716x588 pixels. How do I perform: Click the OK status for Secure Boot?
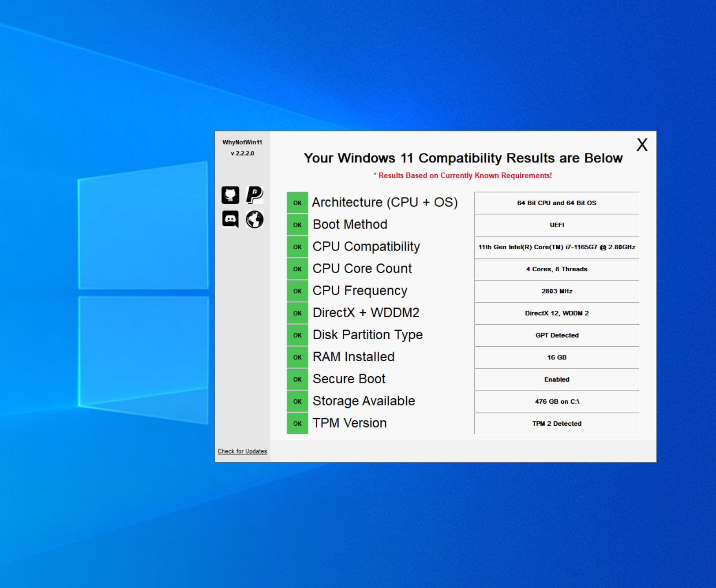[x=297, y=379]
